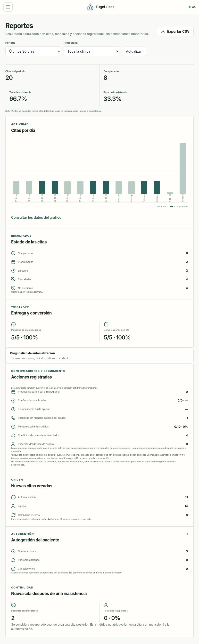This screenshot has height=644, width=199.
Task: Click the Programadas calendar icon
Action: tap(13, 262)
